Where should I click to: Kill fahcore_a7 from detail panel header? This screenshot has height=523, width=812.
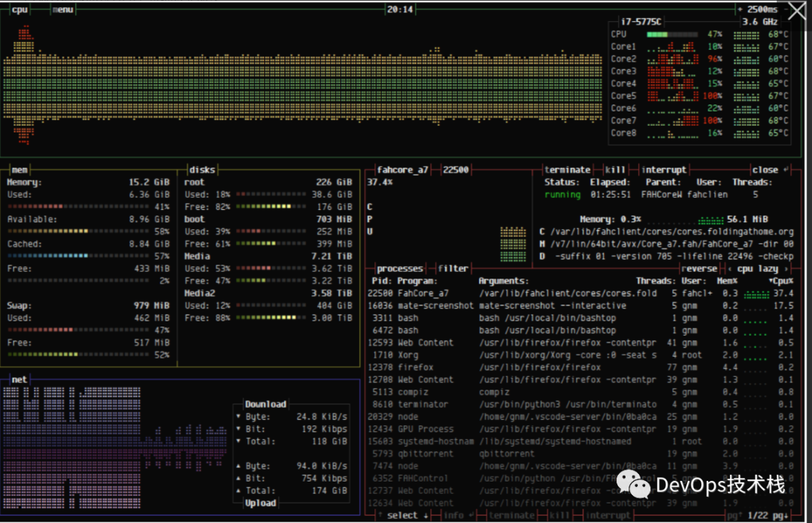coord(615,169)
